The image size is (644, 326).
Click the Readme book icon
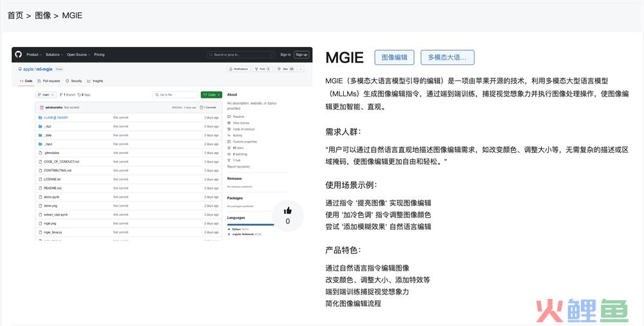click(229, 117)
